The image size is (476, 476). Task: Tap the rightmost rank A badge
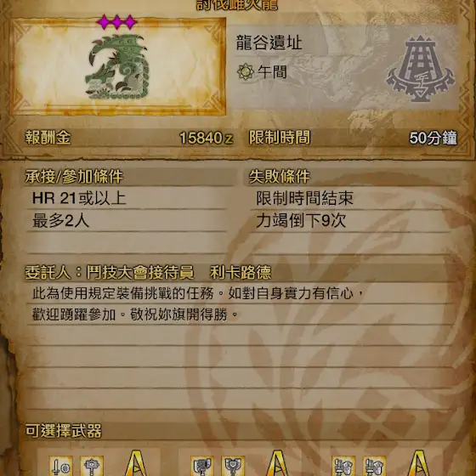[418, 463]
